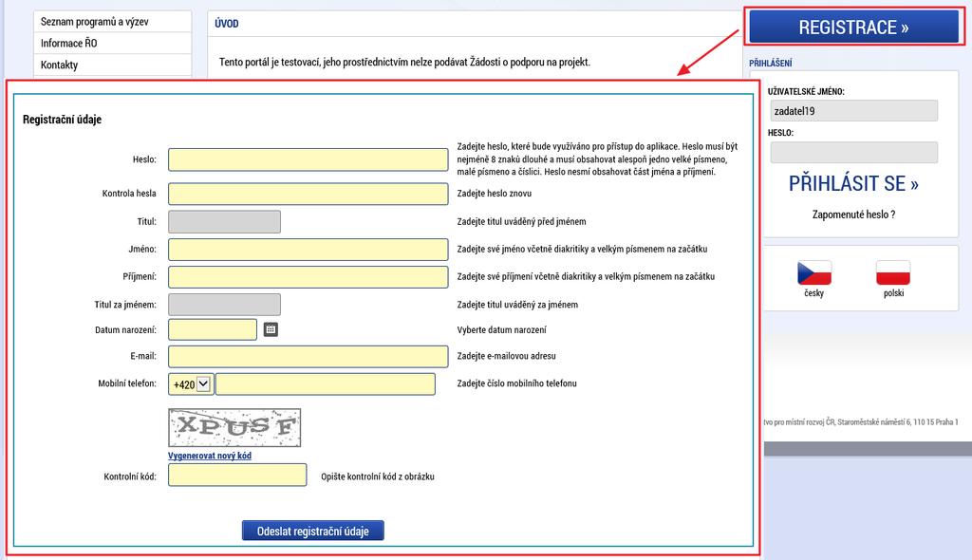This screenshot has height=560, width=972.
Task: Click the Uživatelské jméno login field
Action: click(x=853, y=111)
